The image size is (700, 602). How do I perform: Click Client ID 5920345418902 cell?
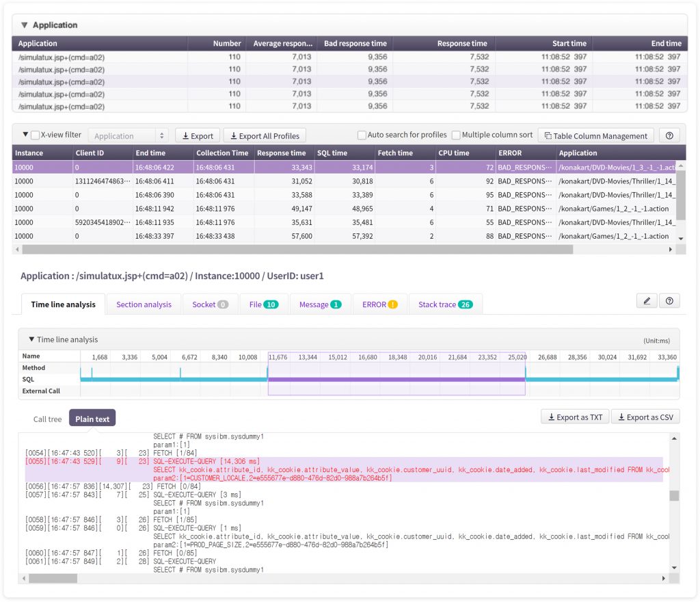point(103,222)
